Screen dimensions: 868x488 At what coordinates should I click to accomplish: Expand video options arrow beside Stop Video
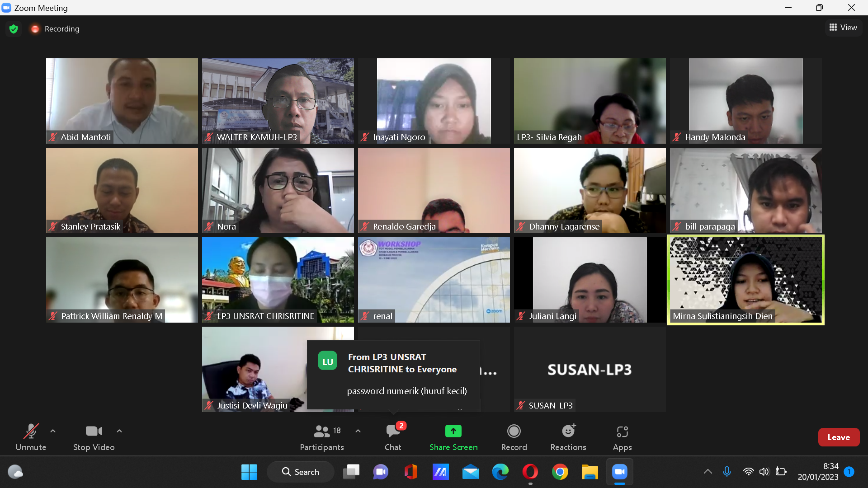point(119,431)
